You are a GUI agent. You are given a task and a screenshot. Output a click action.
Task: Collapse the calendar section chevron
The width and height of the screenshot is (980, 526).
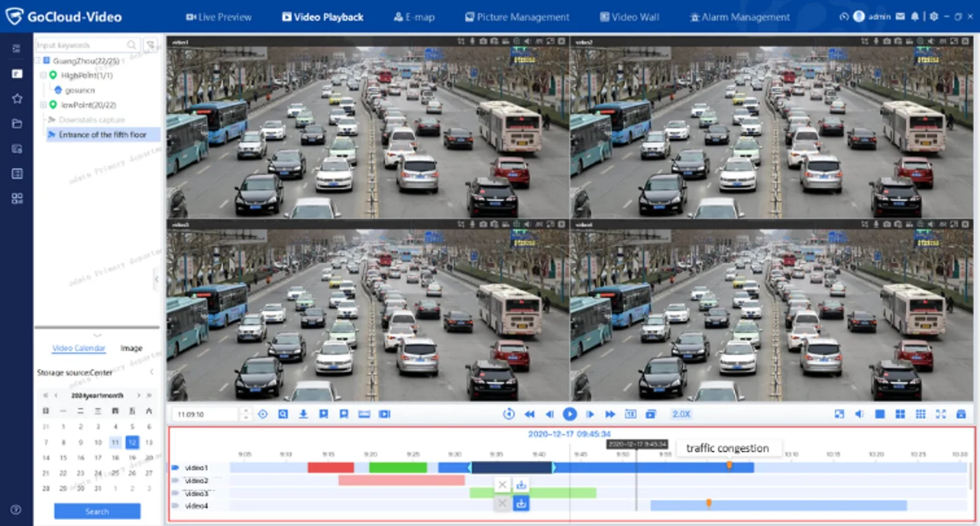(97, 335)
